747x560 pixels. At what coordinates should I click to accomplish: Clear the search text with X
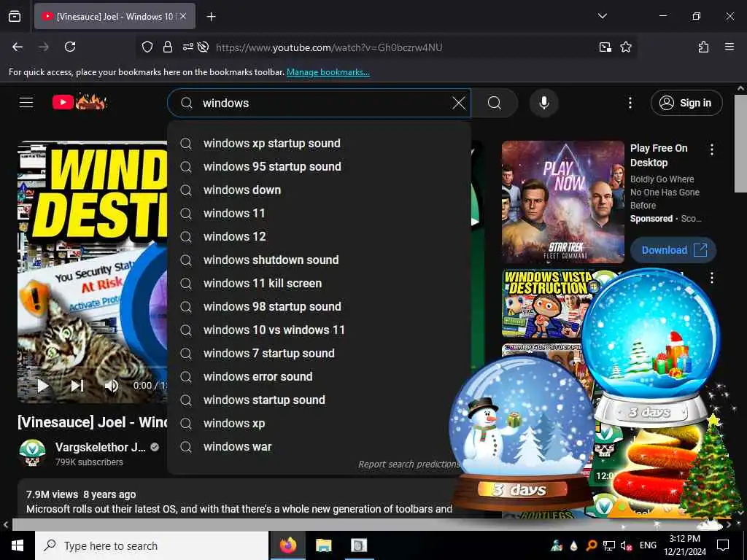coord(458,103)
